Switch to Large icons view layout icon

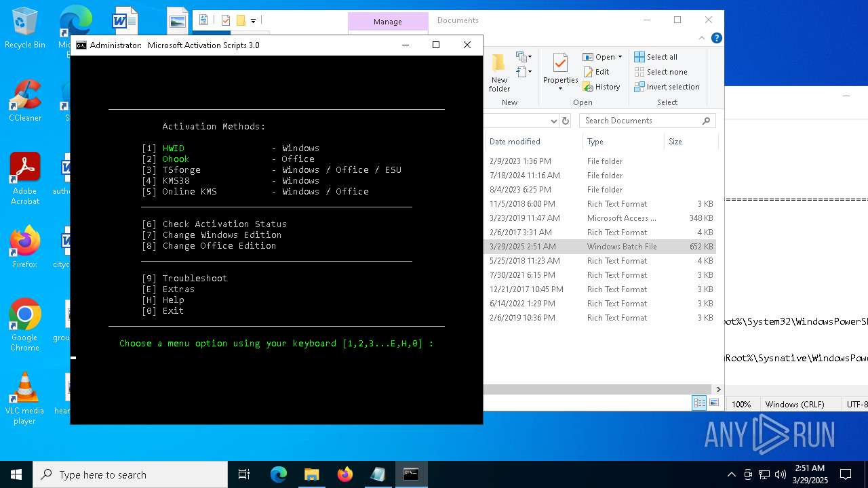(x=713, y=403)
